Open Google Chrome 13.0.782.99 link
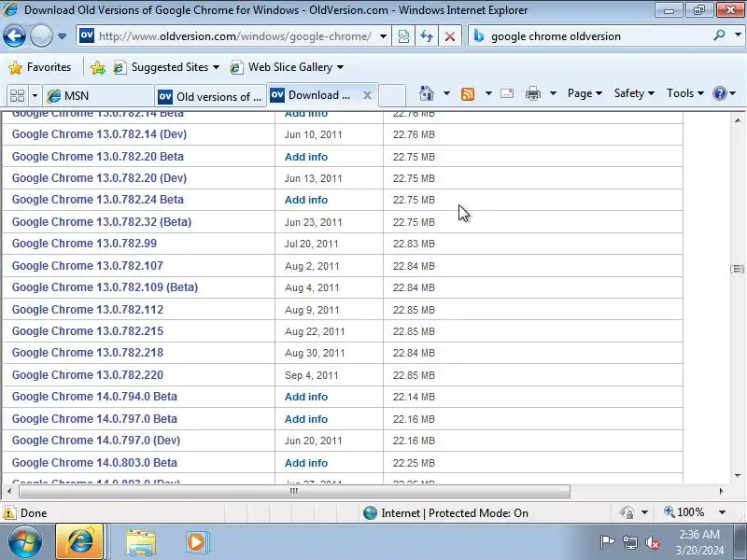 [x=84, y=244]
